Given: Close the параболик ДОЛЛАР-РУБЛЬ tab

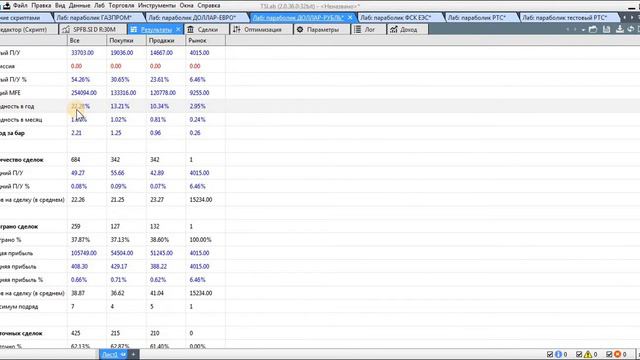Looking at the screenshot, I should tap(350, 18).
